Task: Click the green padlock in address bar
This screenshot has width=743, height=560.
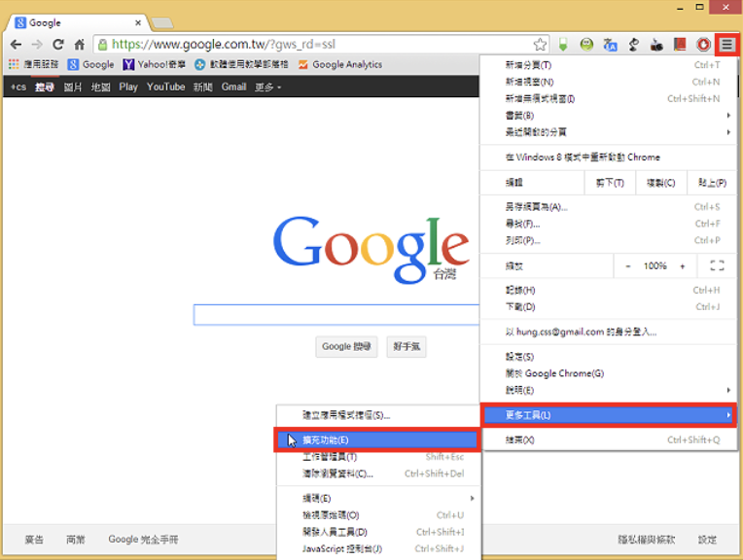Action: coord(102,45)
